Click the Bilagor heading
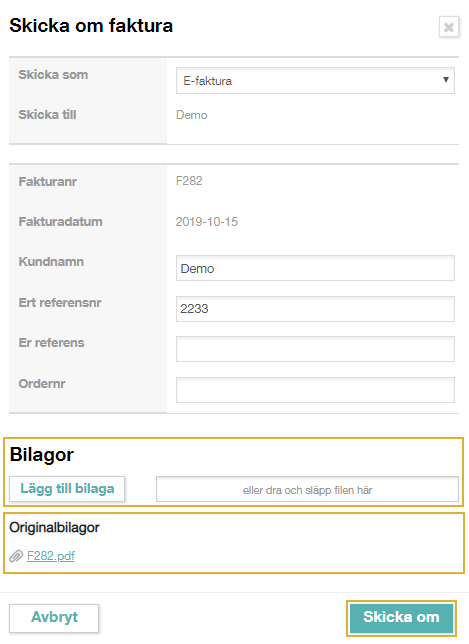 coord(41,455)
